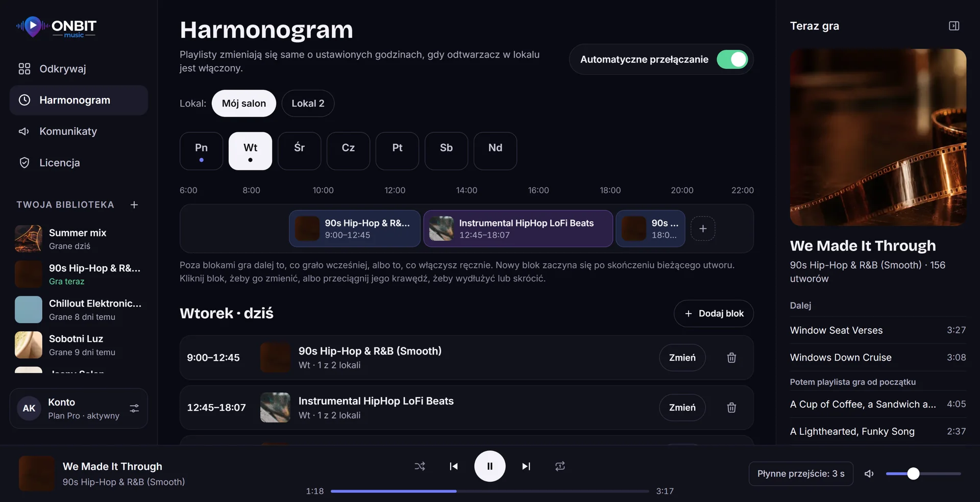Open the Komunikaty section
Viewport: 980px width, 502px height.
79,132
